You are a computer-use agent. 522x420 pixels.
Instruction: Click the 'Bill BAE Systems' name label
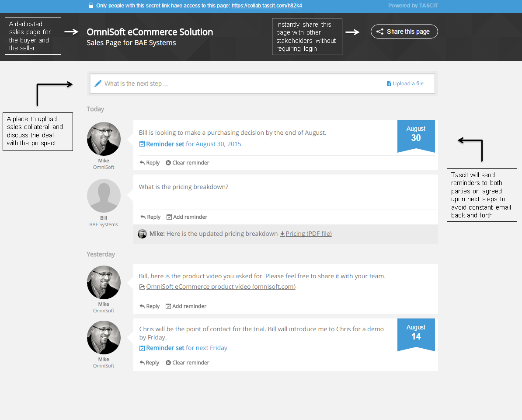click(x=104, y=221)
